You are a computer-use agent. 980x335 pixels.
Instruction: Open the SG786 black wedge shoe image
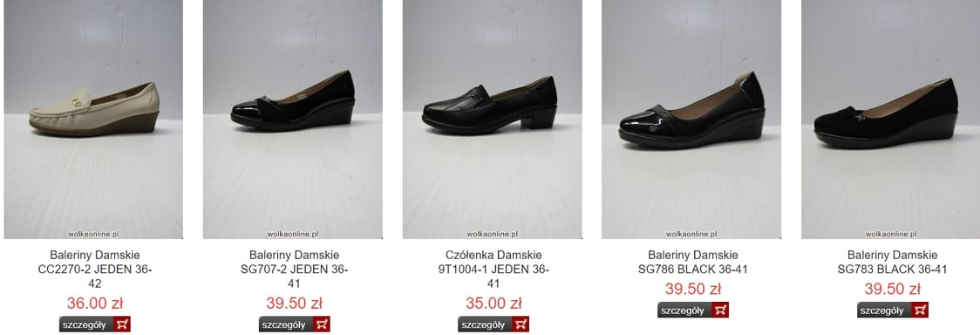[691, 120]
